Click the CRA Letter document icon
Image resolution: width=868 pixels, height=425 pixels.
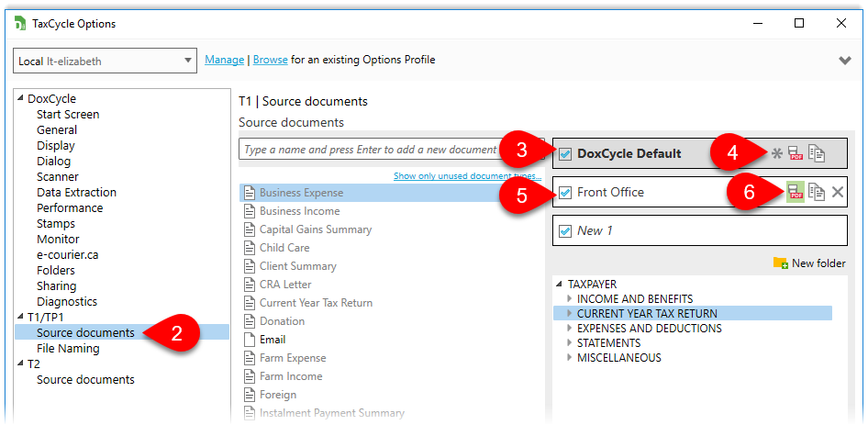tap(249, 285)
